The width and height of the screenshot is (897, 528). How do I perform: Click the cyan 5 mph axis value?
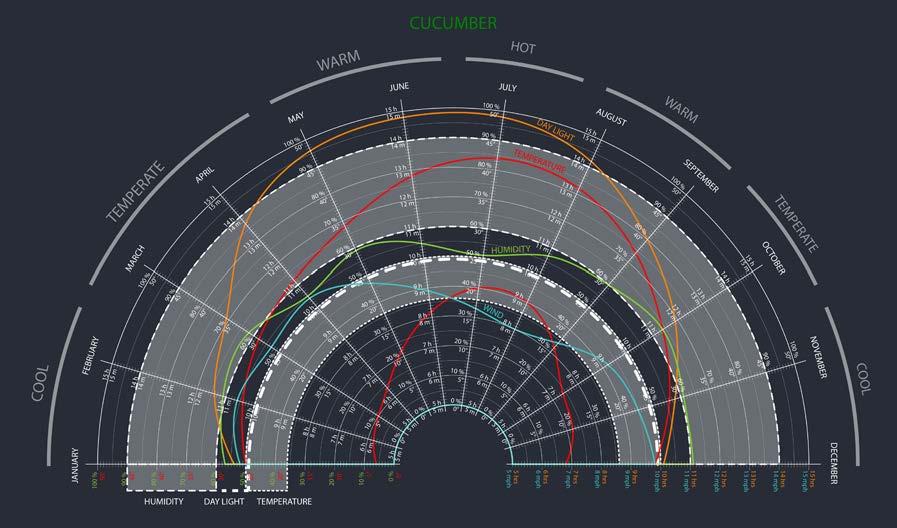(x=509, y=481)
